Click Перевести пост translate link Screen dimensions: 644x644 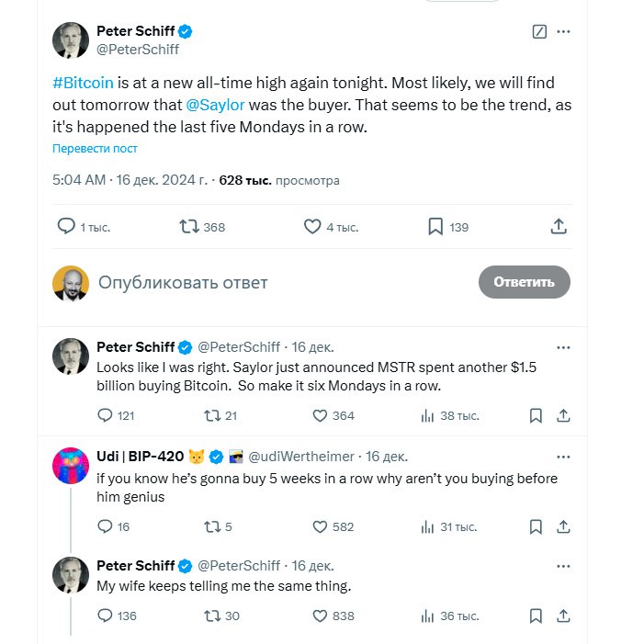(95, 148)
